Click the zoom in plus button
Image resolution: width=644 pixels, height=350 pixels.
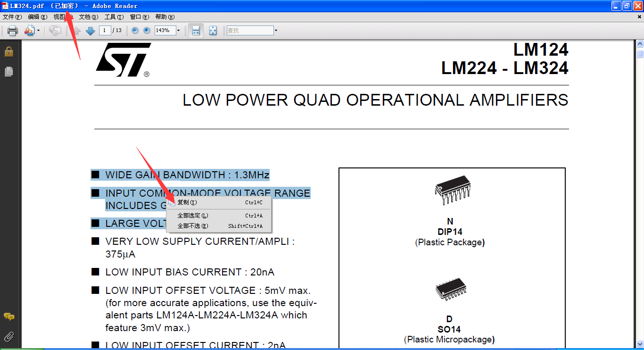tap(147, 30)
